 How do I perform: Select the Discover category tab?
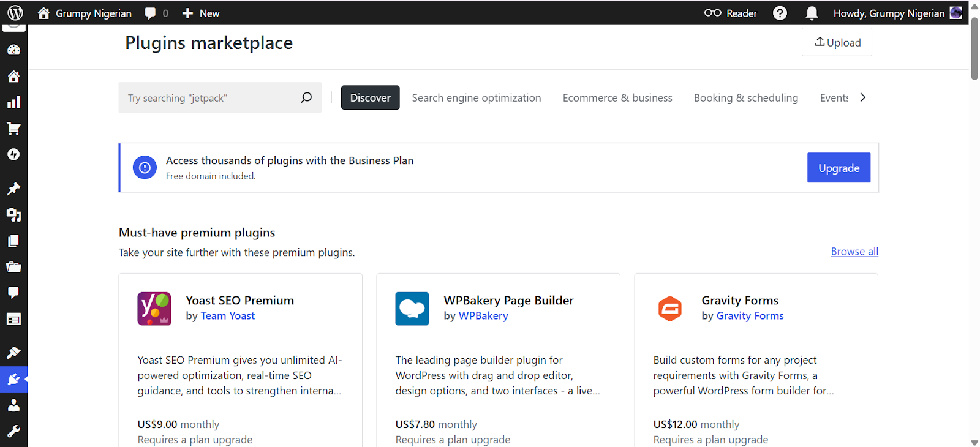tap(371, 97)
